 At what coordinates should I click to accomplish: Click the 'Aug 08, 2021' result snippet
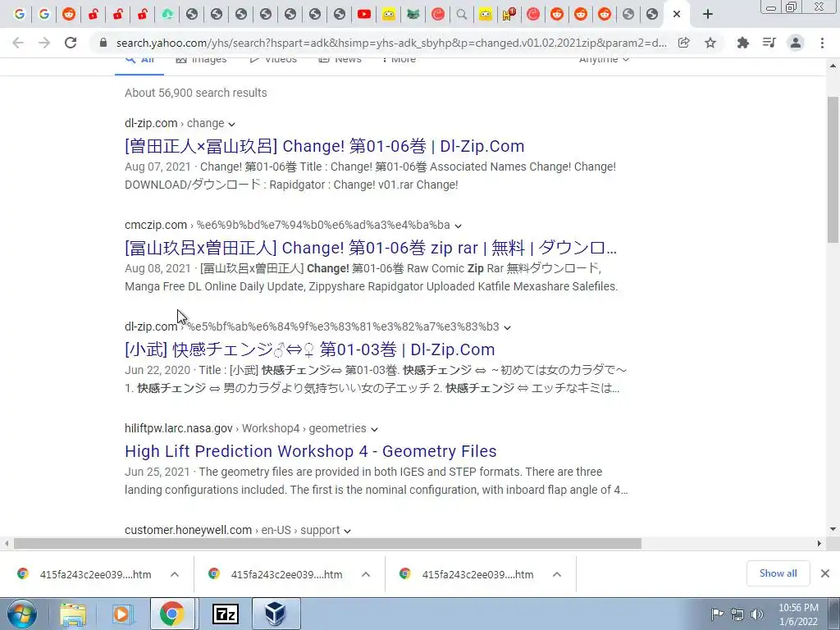click(372, 277)
